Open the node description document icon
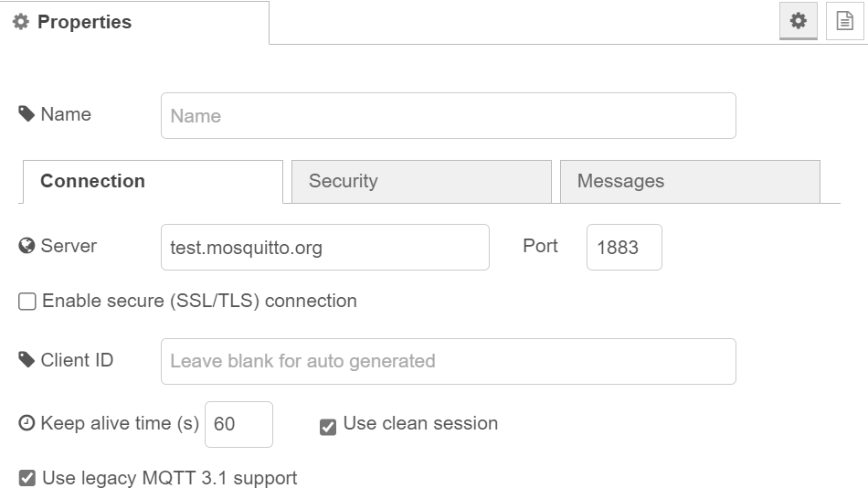868x499 pixels. 845,21
